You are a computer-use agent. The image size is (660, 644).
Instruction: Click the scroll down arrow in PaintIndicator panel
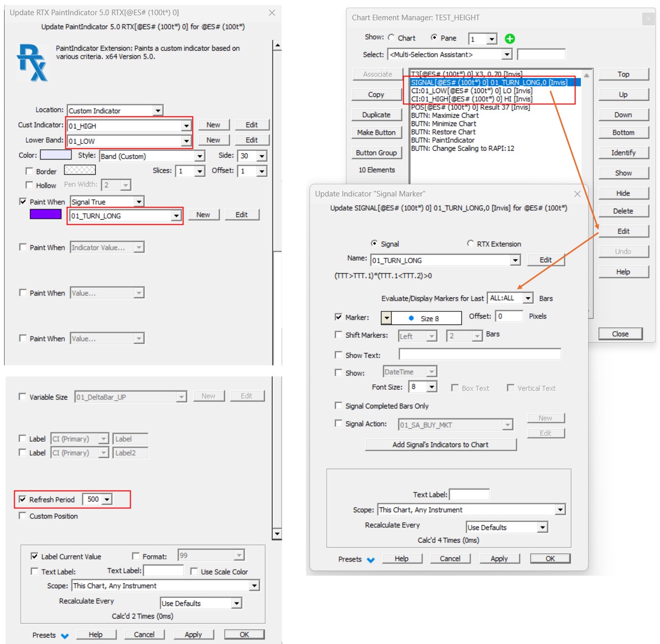277,534
